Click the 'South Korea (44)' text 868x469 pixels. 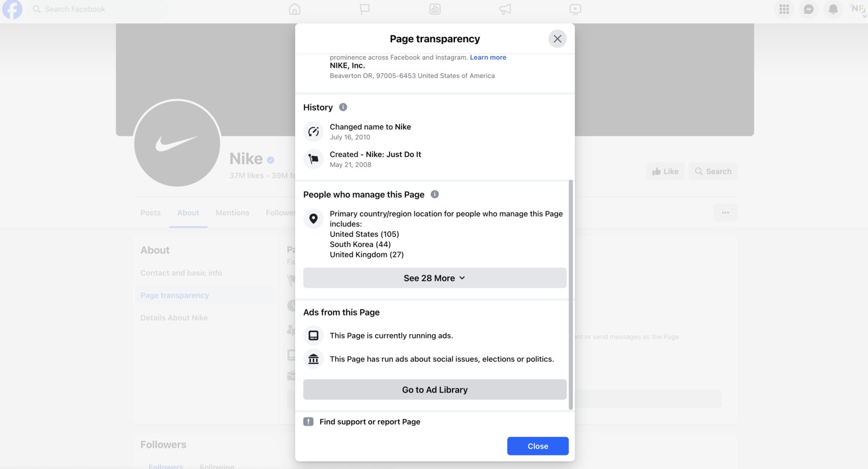click(360, 245)
